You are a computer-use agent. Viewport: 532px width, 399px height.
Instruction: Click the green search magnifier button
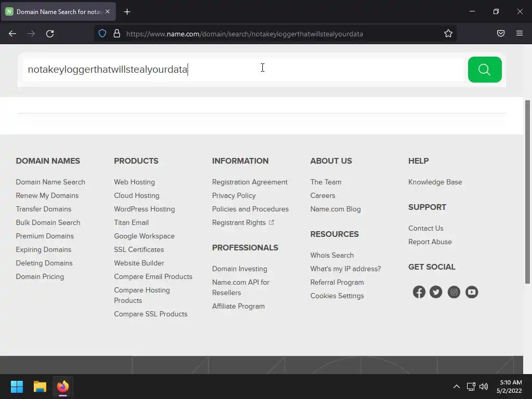pyautogui.click(x=485, y=70)
